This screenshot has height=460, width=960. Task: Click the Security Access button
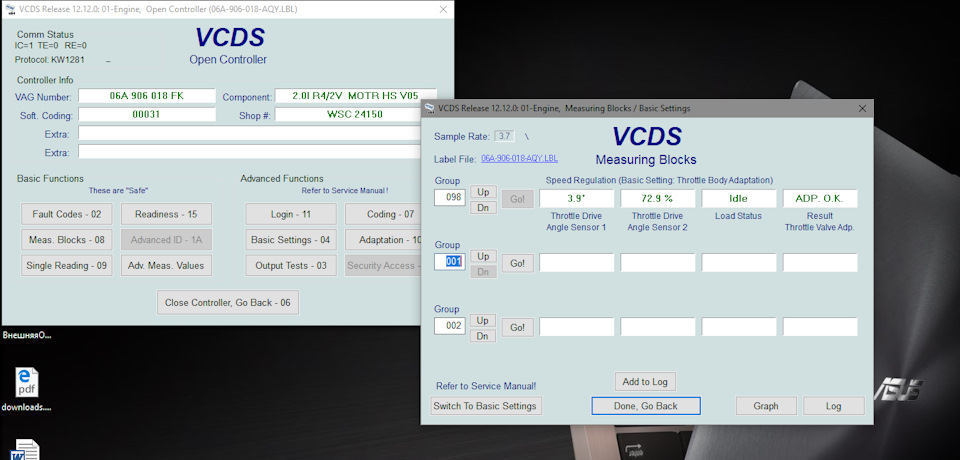[383, 266]
